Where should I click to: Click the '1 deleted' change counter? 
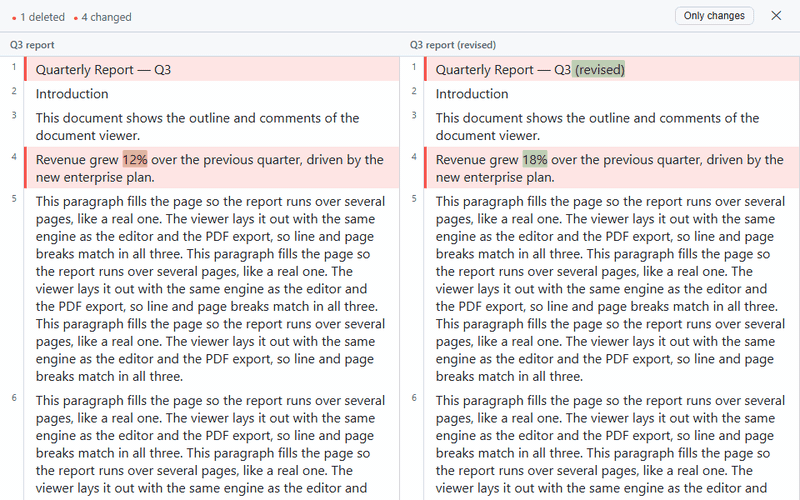click(39, 17)
